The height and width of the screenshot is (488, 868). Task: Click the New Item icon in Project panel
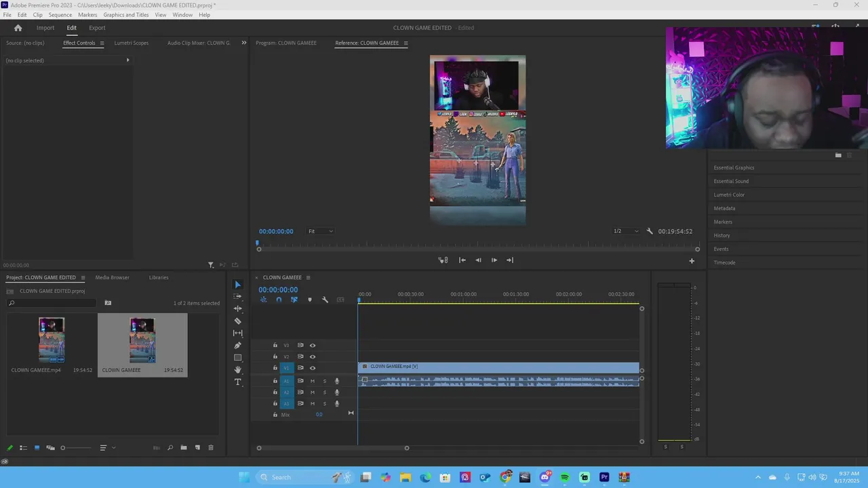[197, 447]
